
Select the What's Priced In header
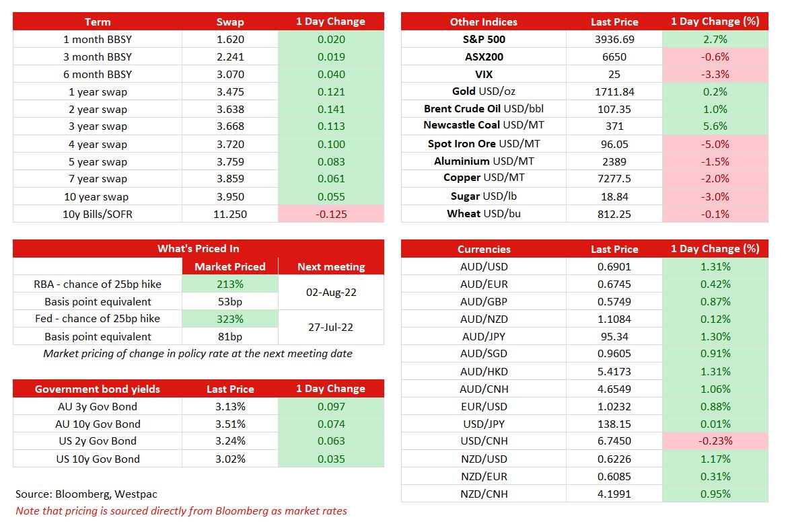coord(199,248)
